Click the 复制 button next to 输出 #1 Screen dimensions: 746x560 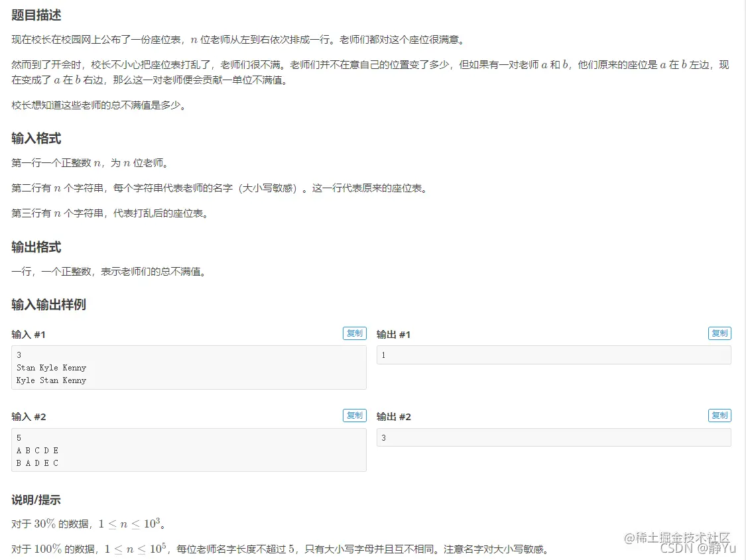[x=719, y=333]
